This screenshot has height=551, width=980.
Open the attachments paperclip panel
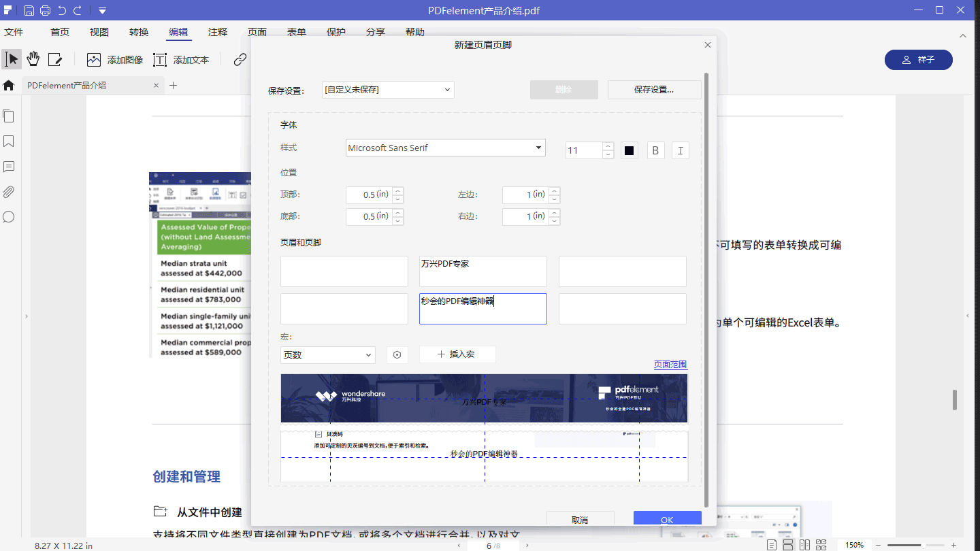click(x=9, y=192)
